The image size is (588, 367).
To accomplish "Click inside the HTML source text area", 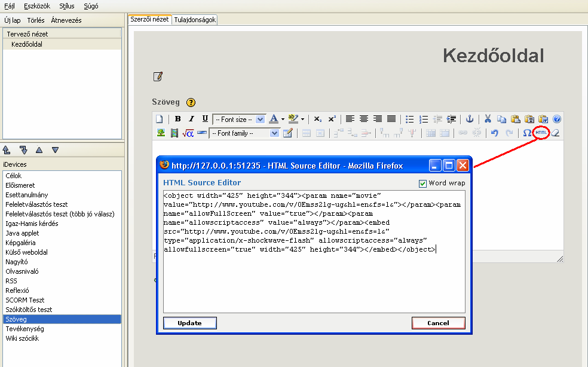I will (314, 252).
